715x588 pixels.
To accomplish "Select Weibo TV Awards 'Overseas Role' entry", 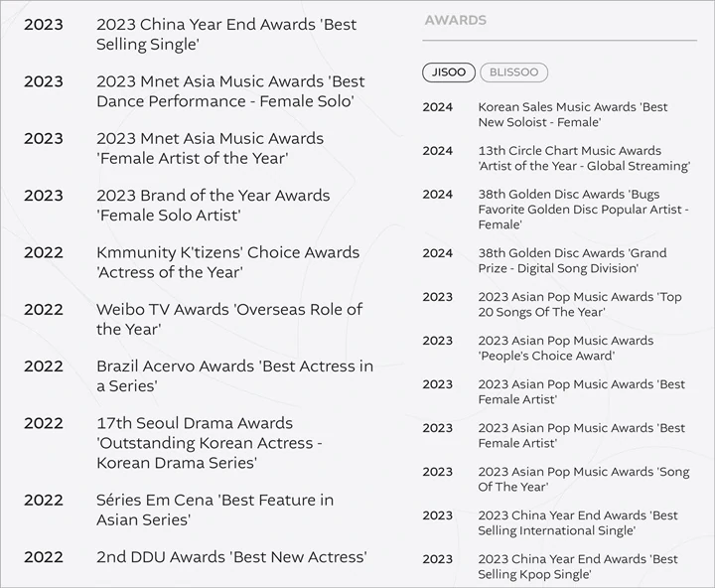I will click(229, 319).
